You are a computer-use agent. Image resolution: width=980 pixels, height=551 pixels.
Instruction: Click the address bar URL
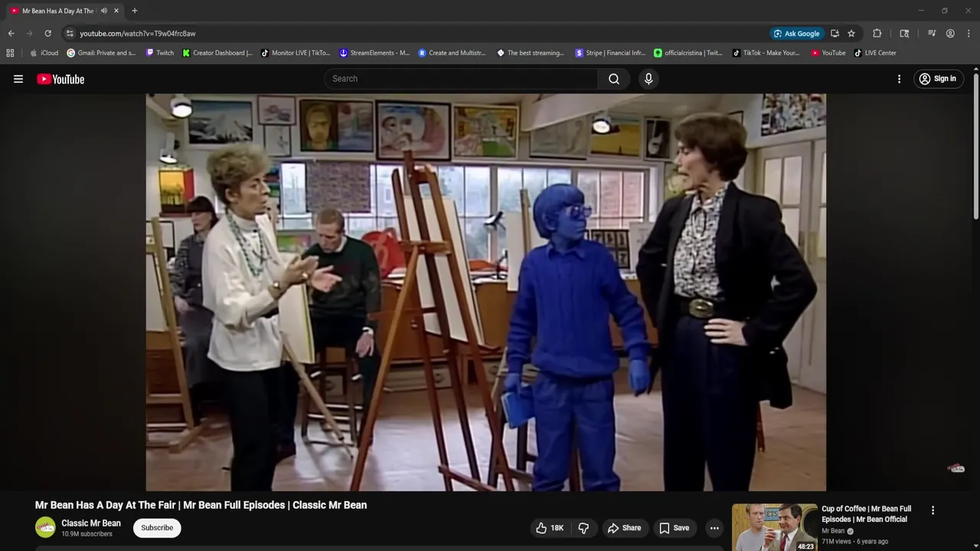coord(138,34)
